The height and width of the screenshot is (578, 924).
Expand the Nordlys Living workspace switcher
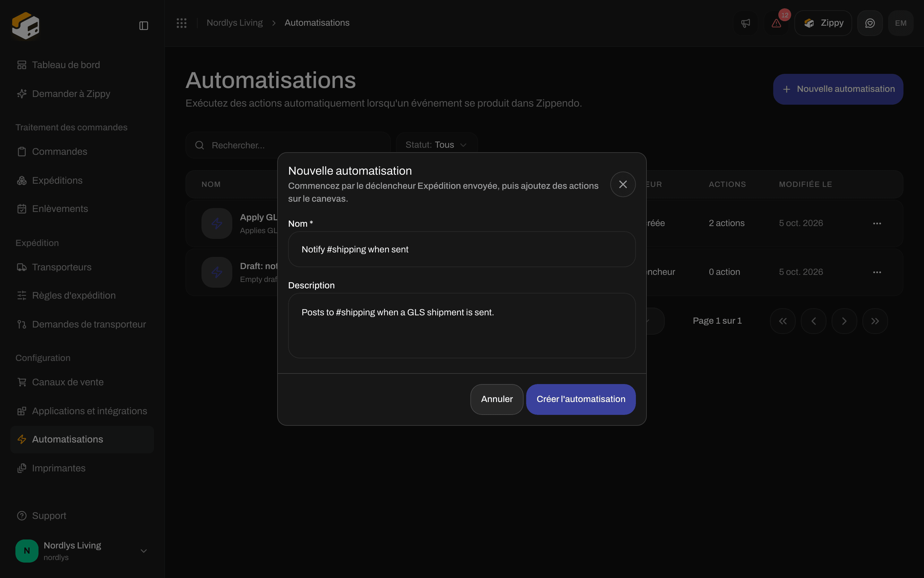[82, 551]
